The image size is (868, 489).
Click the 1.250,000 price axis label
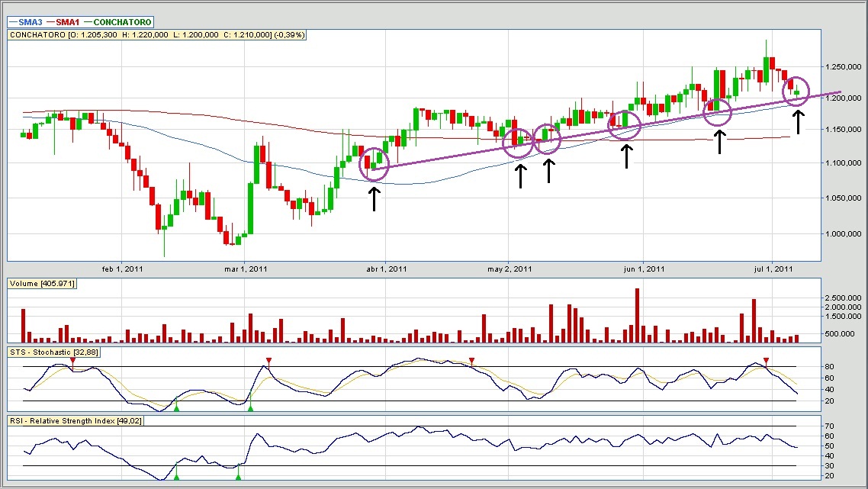tap(841, 67)
